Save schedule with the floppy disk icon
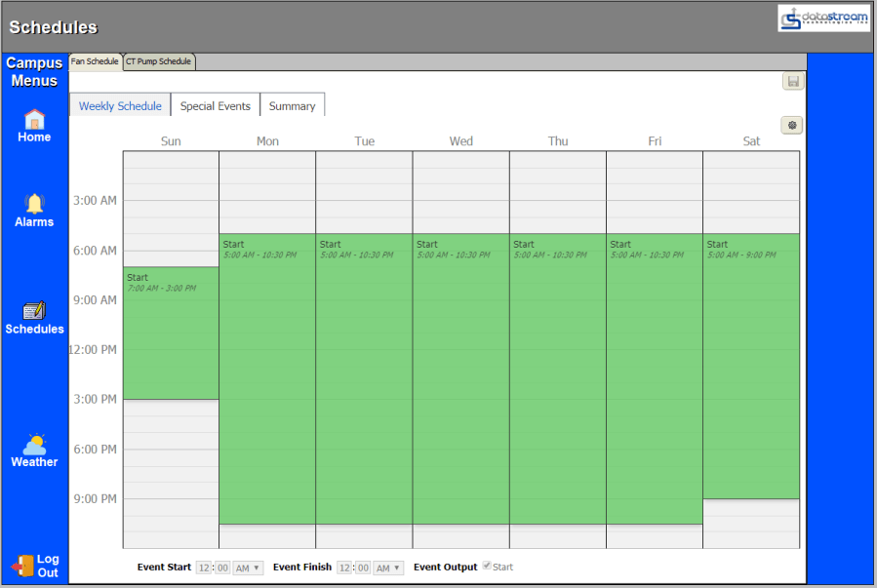Image resolution: width=877 pixels, height=588 pixels. pos(793,81)
